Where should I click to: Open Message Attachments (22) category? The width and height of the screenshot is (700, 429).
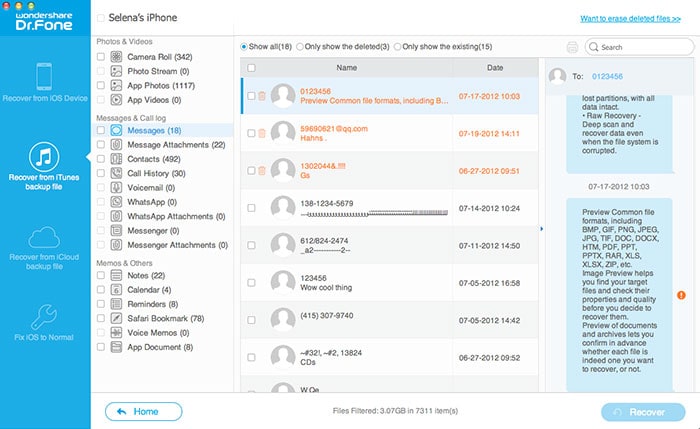(176, 145)
